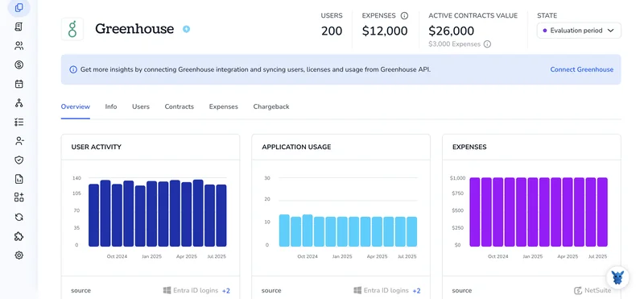This screenshot has height=299, width=644.
Task: Open the remove-user offboarding sidebar icon
Action: (x=19, y=141)
